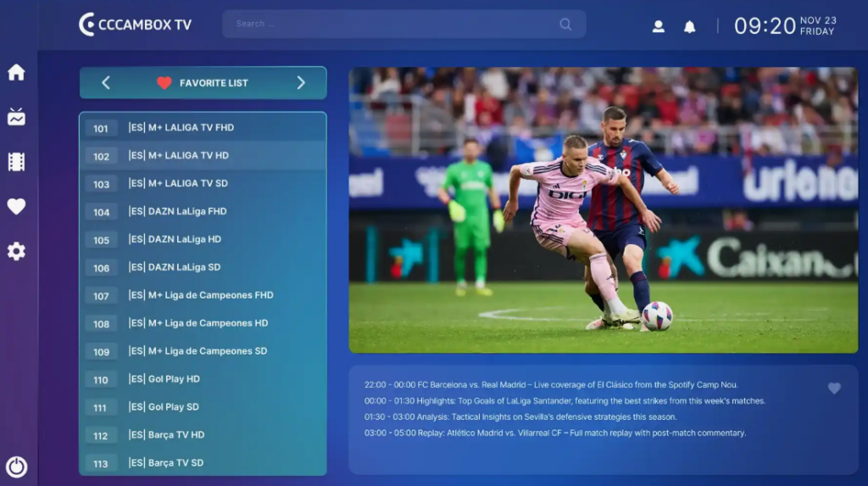The height and width of the screenshot is (486, 868).
Task: Click channel number 113 badge
Action: (101, 464)
